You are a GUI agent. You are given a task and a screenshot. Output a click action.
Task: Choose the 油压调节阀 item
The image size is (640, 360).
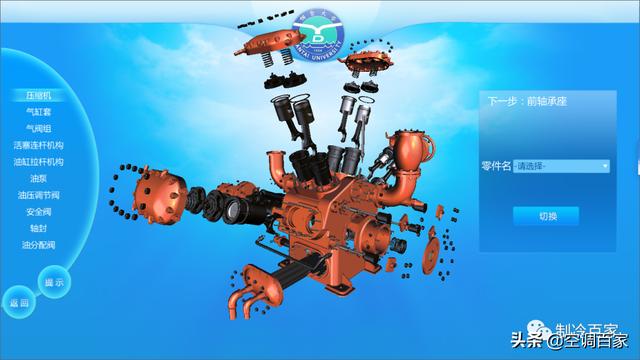(x=38, y=196)
